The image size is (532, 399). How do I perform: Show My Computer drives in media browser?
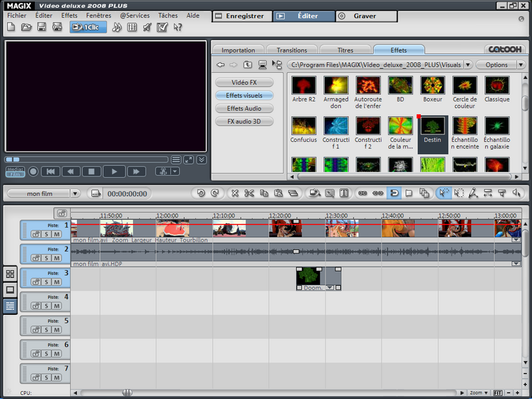click(262, 64)
